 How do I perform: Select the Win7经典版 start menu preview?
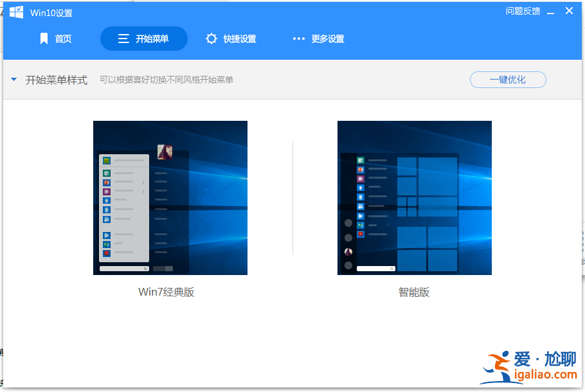click(170, 197)
